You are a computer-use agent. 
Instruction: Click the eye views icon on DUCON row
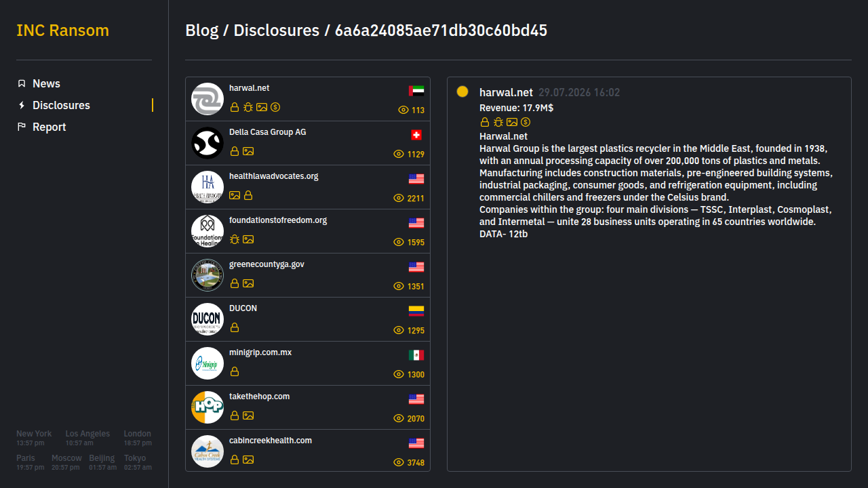pos(399,330)
